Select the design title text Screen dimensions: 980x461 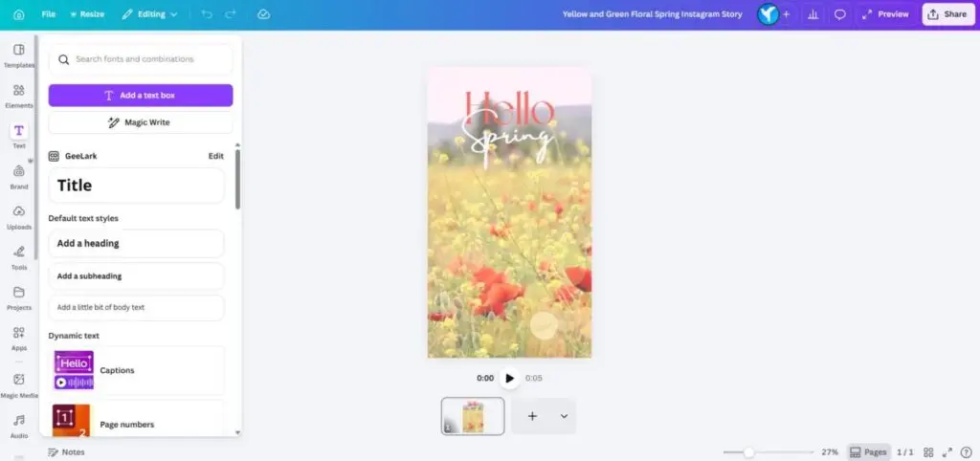coord(653,13)
